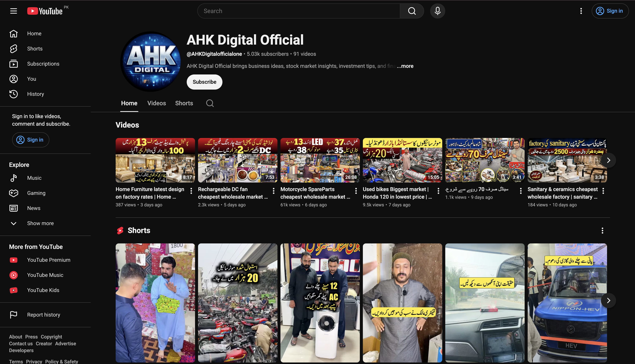Play the 7:53 DC fan thumbnail
This screenshot has height=364, width=635.
(238, 160)
